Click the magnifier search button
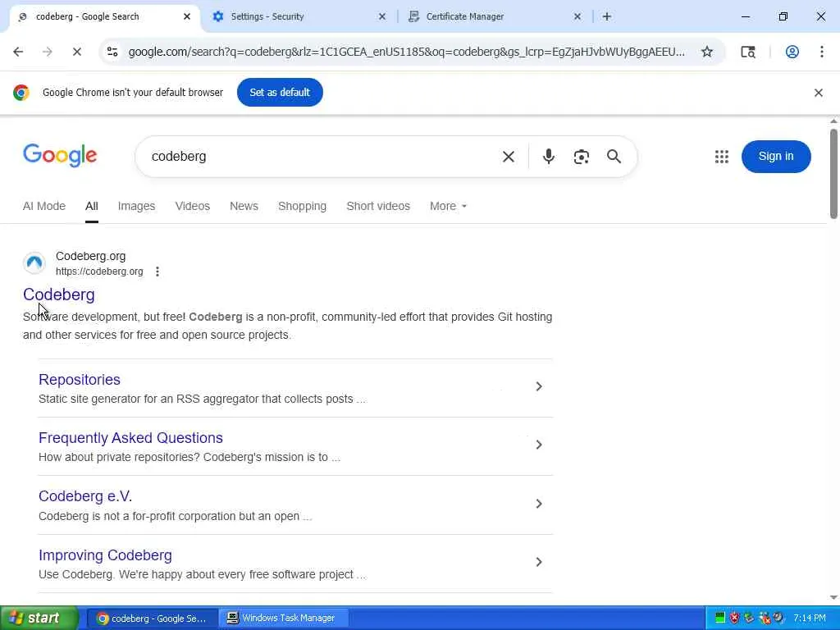Viewport: 840px width, 630px height. click(x=614, y=157)
